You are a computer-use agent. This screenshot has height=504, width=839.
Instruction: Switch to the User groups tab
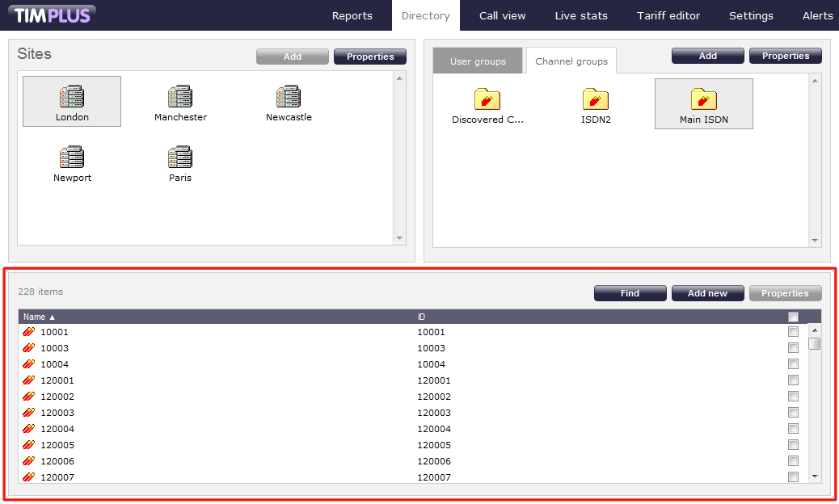coord(478,61)
